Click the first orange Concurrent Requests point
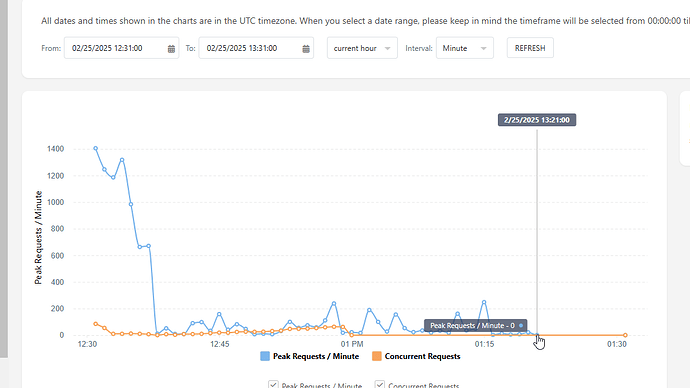Image resolution: width=690 pixels, height=388 pixels. pos(95,324)
